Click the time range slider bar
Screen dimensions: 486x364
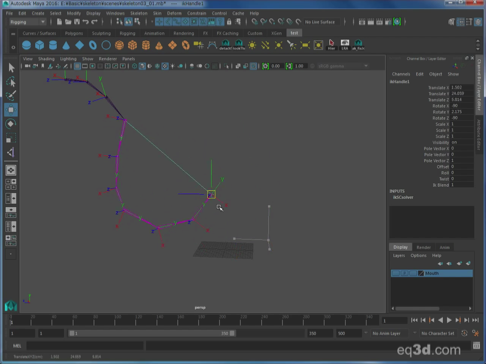152,333
